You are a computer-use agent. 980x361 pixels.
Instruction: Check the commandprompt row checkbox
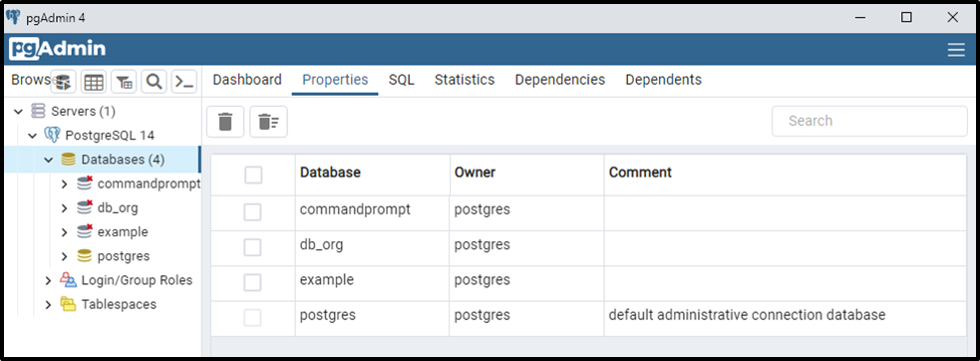click(252, 212)
